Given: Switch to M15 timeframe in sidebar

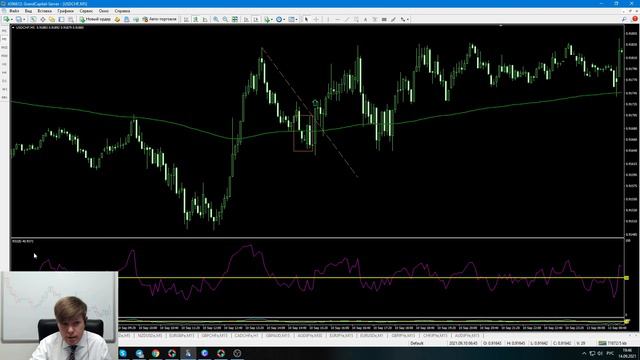Looking at the screenshot, I should pyautogui.click(x=4, y=47).
